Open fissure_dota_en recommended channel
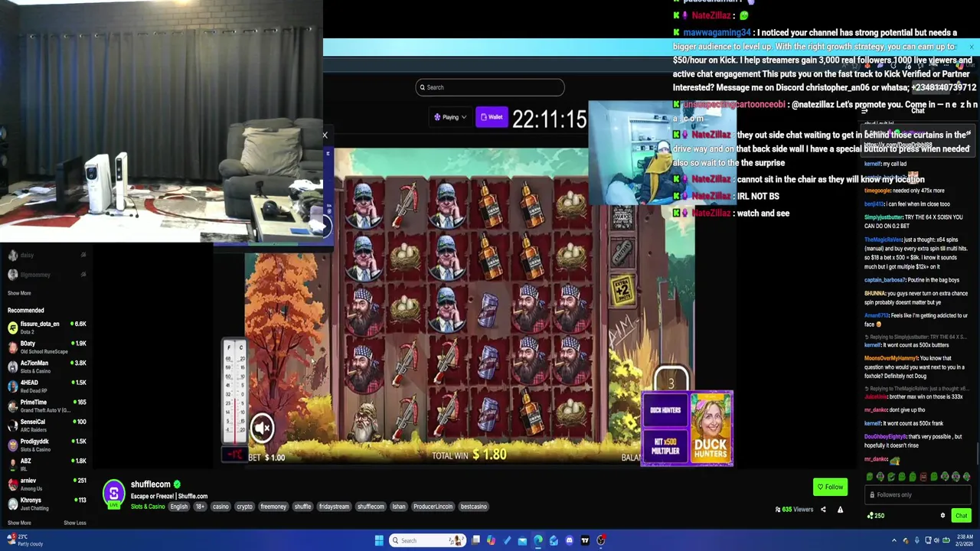Viewport: 980px width, 551px height. [46, 328]
